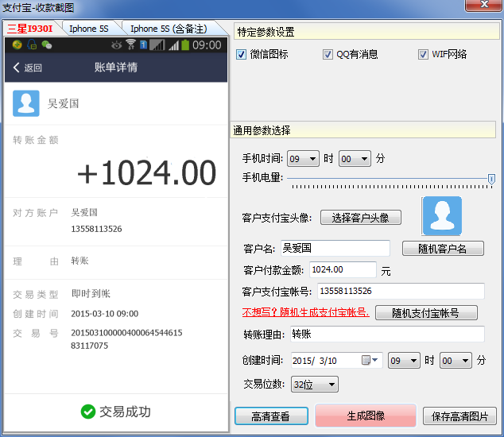The width and height of the screenshot is (504, 437).
Task: Click the WeChat icon in phone status bar
Action: tap(47, 45)
